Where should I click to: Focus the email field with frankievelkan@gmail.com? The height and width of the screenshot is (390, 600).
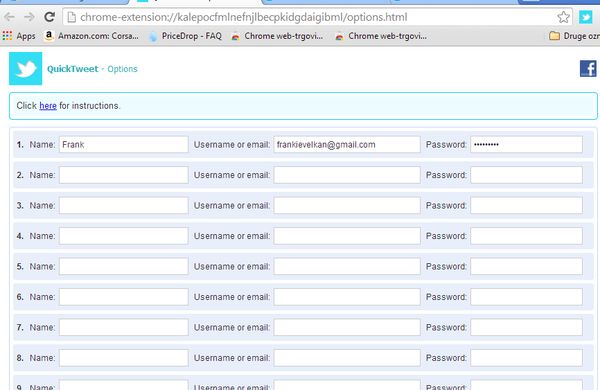(347, 145)
